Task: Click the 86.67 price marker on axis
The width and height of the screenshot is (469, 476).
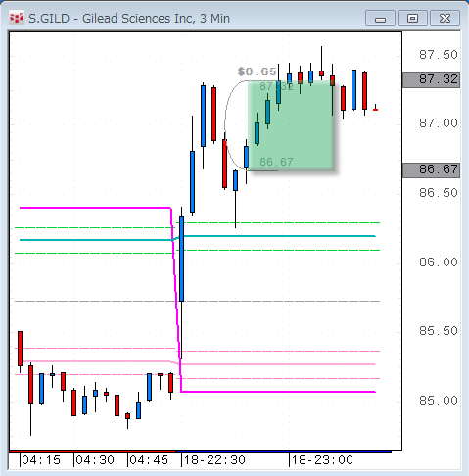Action: [431, 170]
